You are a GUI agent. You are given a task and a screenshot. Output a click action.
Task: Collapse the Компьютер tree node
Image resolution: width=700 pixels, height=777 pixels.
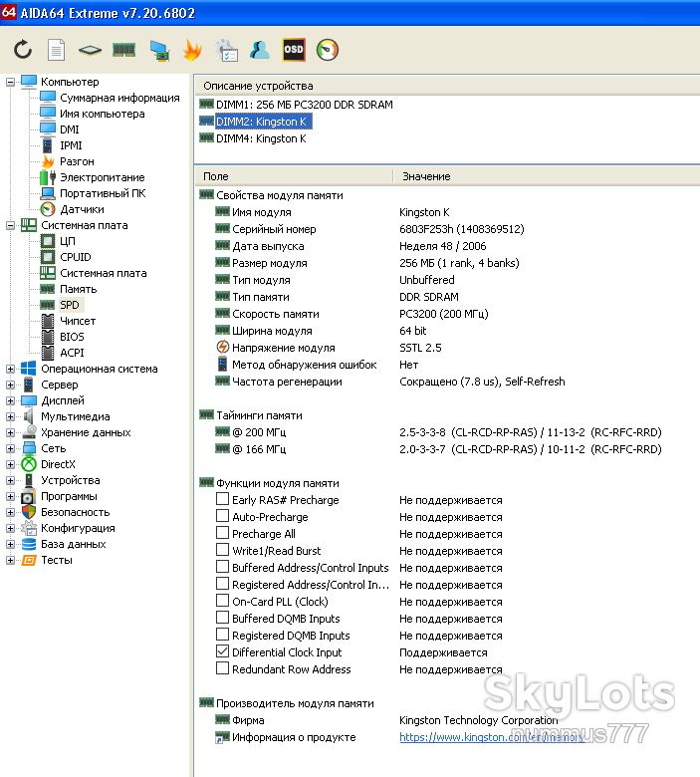(10, 83)
